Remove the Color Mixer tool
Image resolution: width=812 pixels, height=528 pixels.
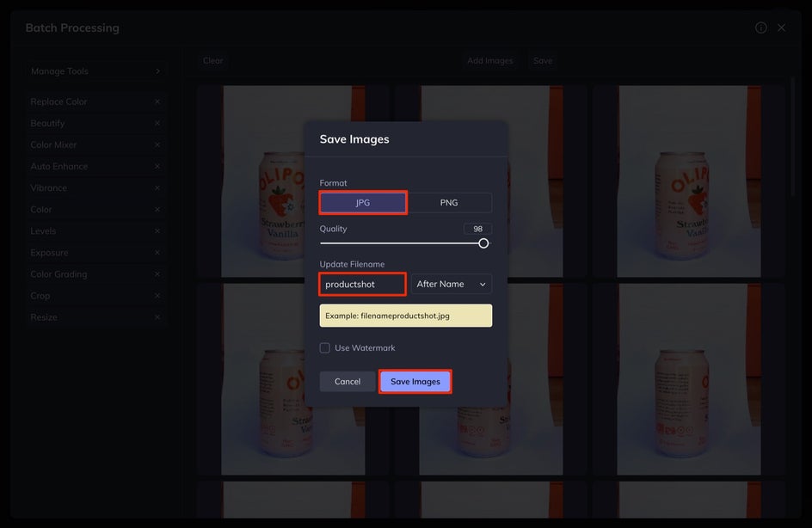[x=157, y=145]
